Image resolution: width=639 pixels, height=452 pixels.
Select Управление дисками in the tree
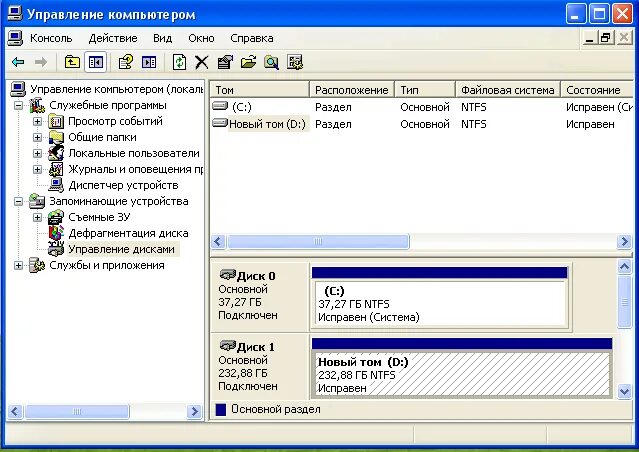[x=121, y=249]
